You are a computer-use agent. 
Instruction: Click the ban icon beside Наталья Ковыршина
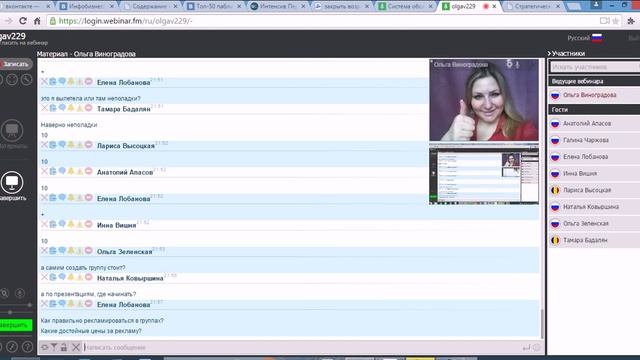(x=89, y=277)
